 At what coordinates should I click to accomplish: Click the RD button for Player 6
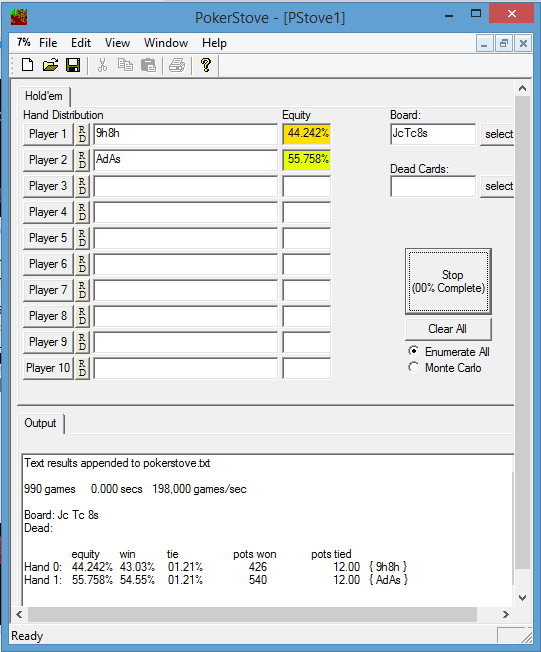point(82,264)
